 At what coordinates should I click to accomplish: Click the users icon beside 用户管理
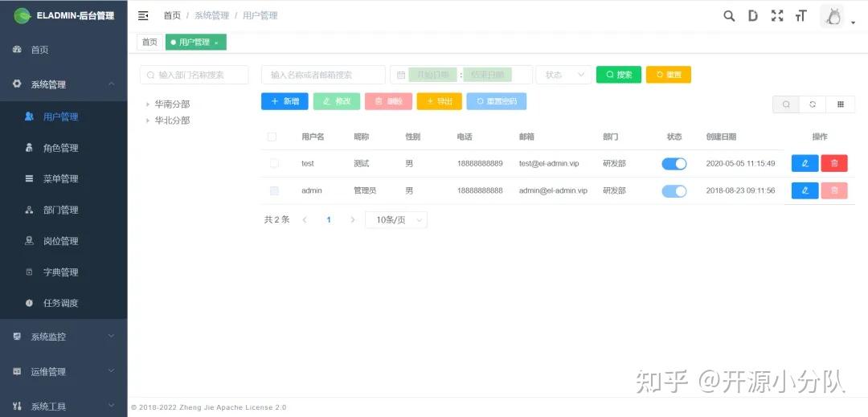click(30, 117)
